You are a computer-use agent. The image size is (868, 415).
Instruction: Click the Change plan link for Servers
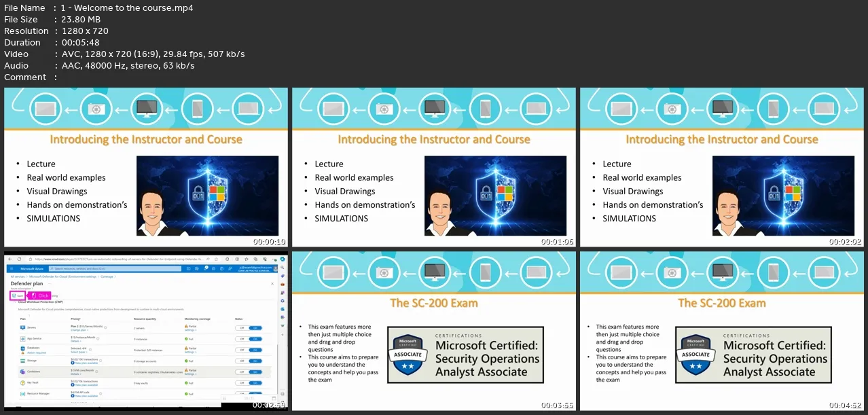[79, 330]
